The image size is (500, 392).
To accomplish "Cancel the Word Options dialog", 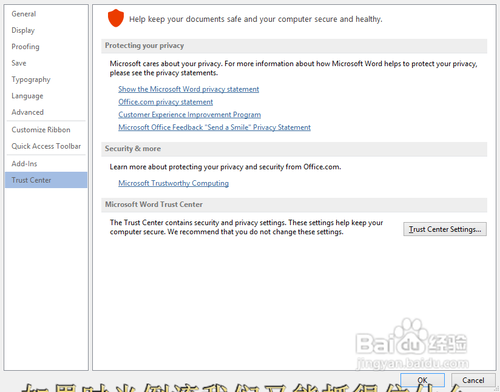I will [473, 380].
